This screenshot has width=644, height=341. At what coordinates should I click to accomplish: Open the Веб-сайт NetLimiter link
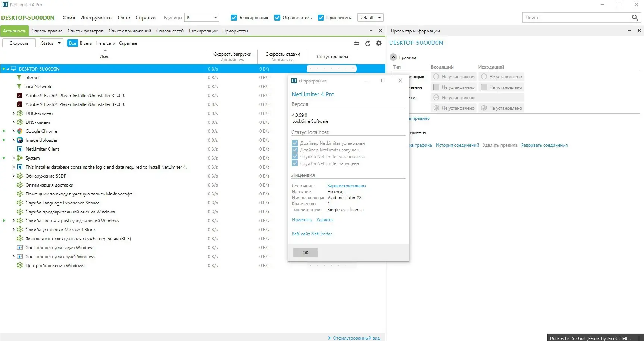pyautogui.click(x=312, y=234)
